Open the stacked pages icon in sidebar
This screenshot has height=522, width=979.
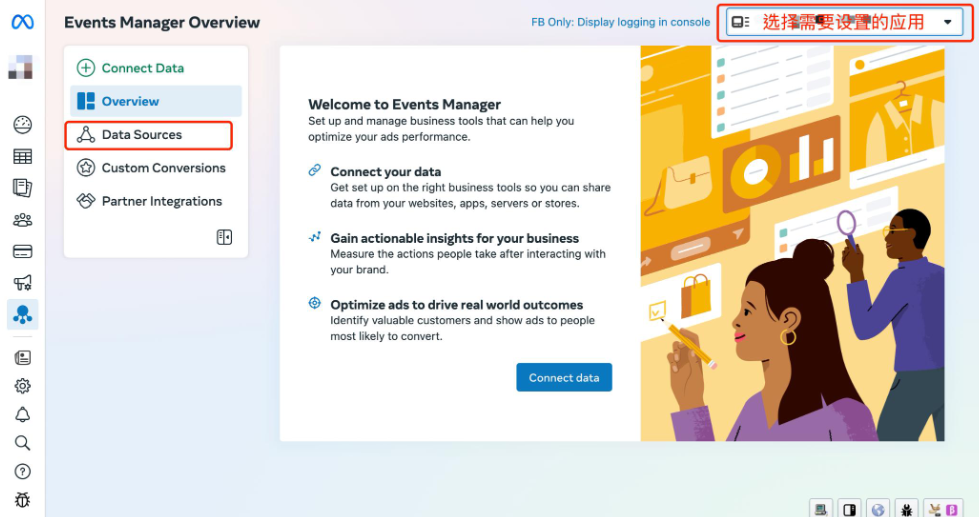22,188
